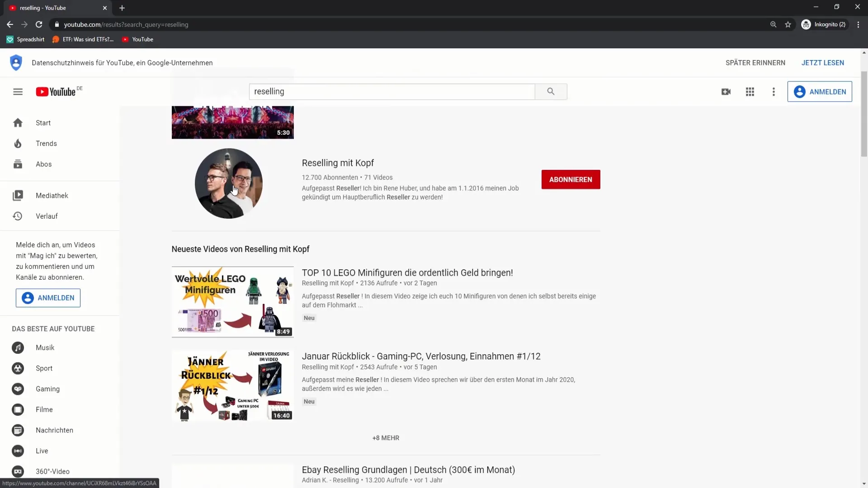Open ETF: Was sind ETFs bookmark
This screenshot has height=488, width=868.
[83, 39]
